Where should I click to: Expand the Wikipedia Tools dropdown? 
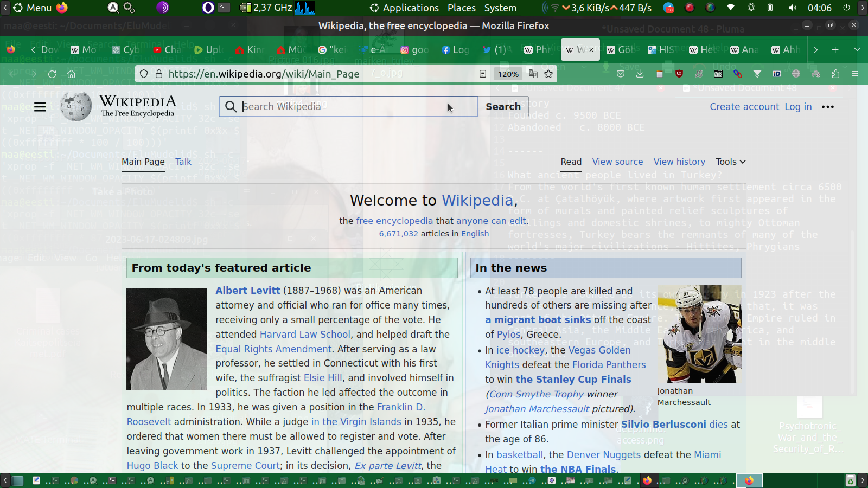pos(730,162)
